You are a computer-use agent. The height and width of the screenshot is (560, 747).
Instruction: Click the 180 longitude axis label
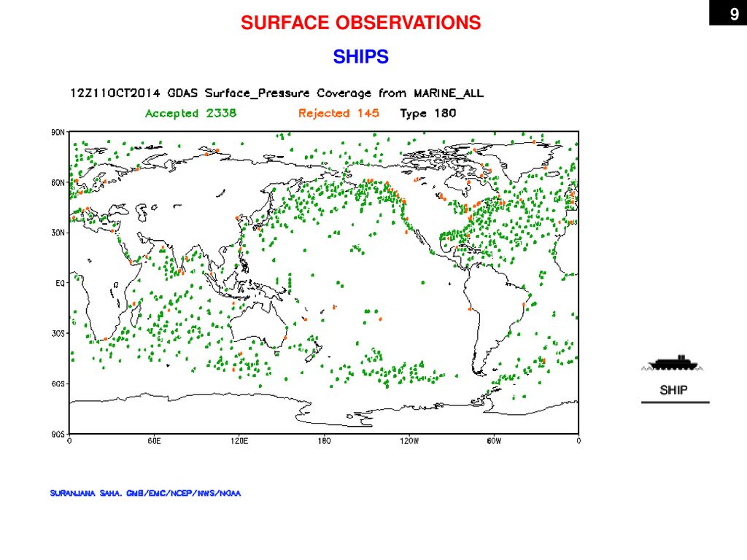coord(324,441)
